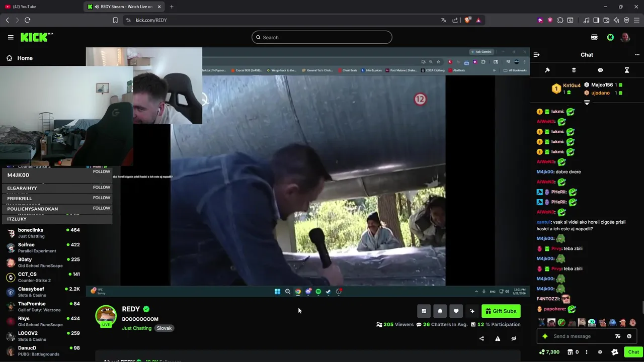Close the REDY Stream browser tab
644x362 pixels.
pyautogui.click(x=159, y=7)
